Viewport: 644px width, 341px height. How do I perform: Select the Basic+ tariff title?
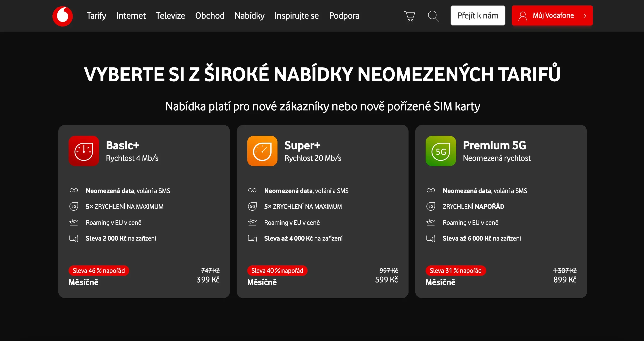[123, 145]
